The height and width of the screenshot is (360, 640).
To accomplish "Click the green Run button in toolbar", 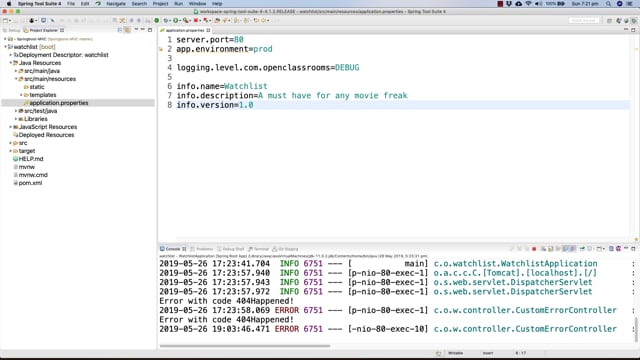I will 176,20.
